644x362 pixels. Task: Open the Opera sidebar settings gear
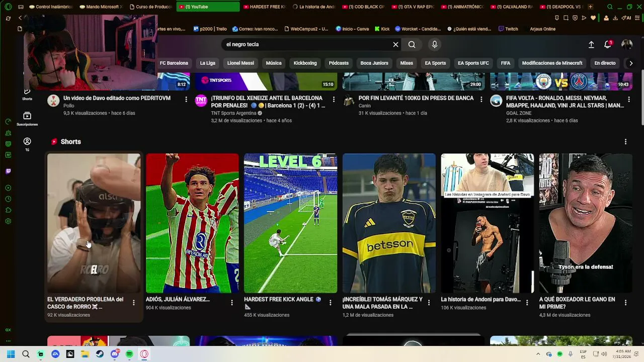point(8,221)
